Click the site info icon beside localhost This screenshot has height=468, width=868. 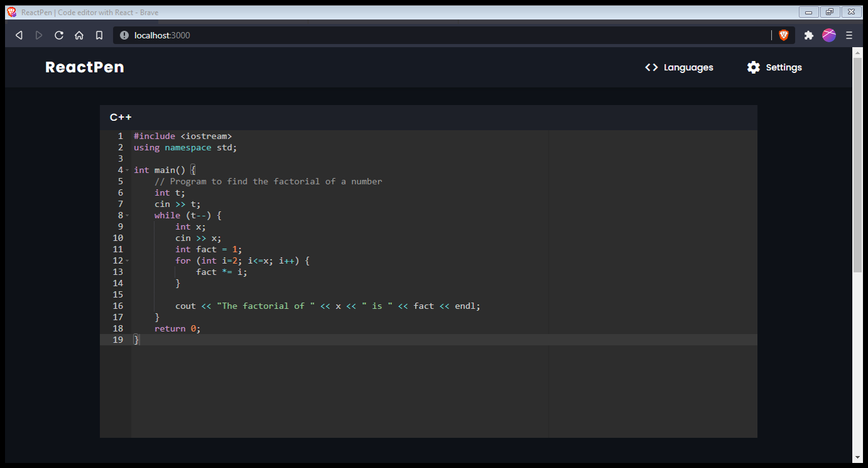click(125, 35)
